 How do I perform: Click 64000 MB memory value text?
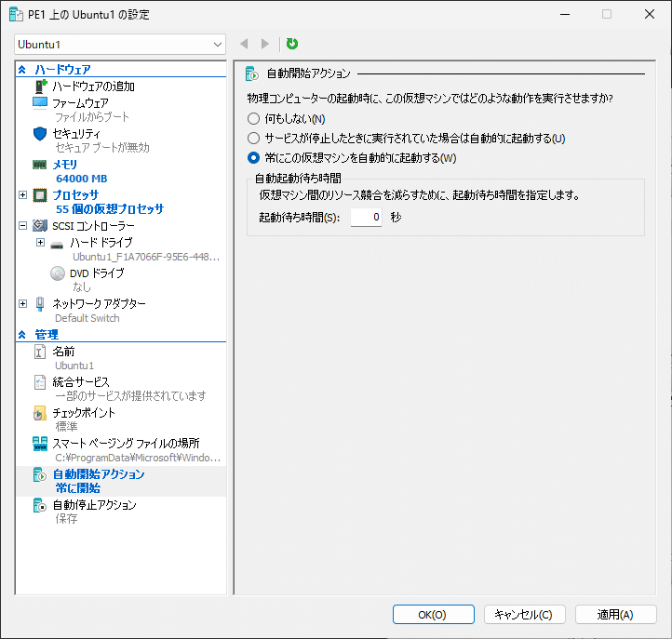81,179
